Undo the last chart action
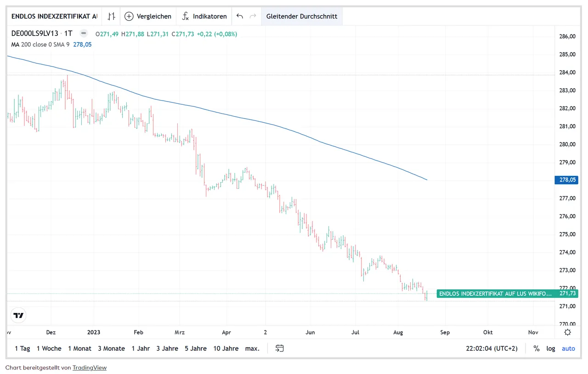The height and width of the screenshot is (374, 588). 239,16
